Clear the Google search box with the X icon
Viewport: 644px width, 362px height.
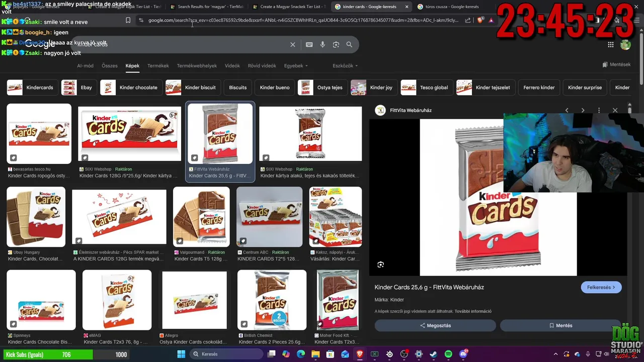tap(293, 44)
